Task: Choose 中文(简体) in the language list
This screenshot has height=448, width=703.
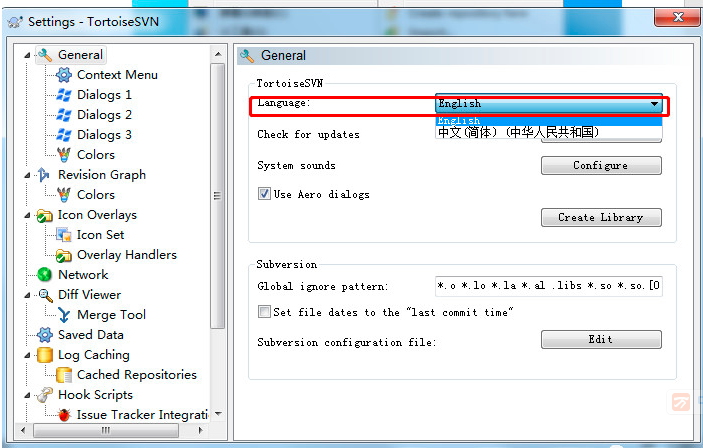Action: [548, 132]
